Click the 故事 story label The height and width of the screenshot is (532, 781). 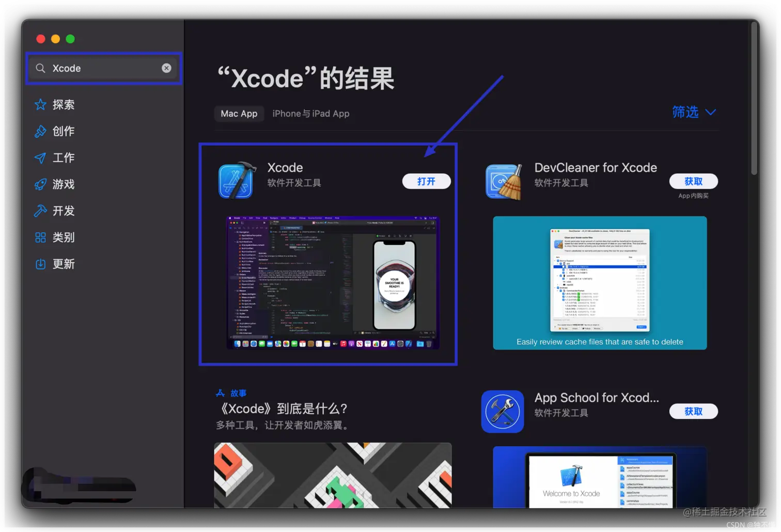click(x=238, y=393)
